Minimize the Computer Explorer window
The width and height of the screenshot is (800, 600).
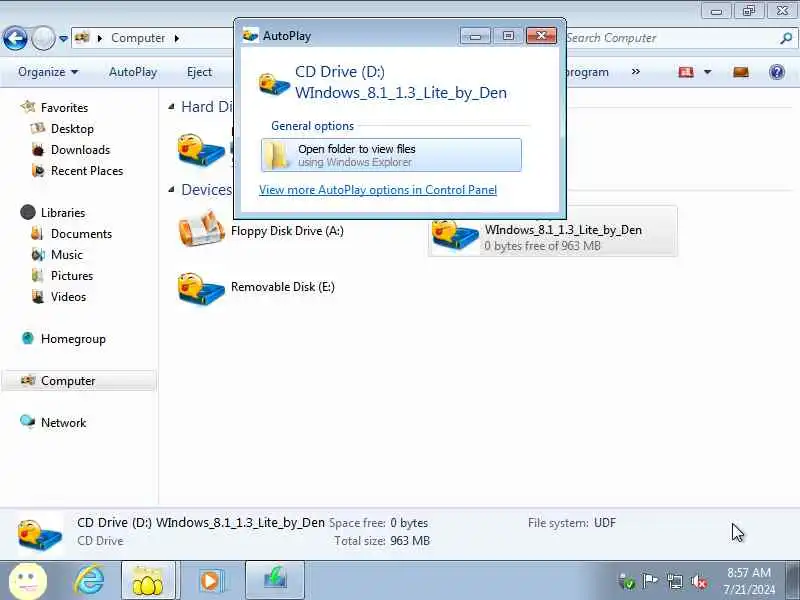tap(716, 10)
